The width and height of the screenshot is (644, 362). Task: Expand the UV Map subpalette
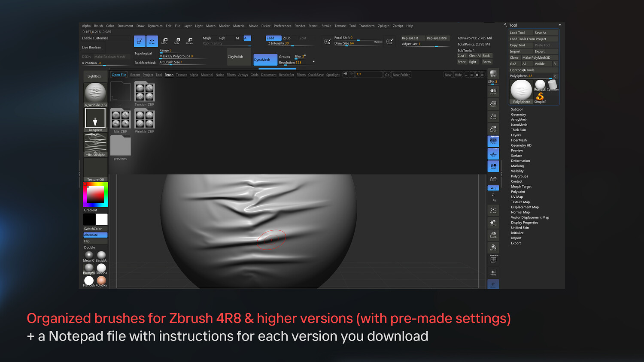click(517, 197)
